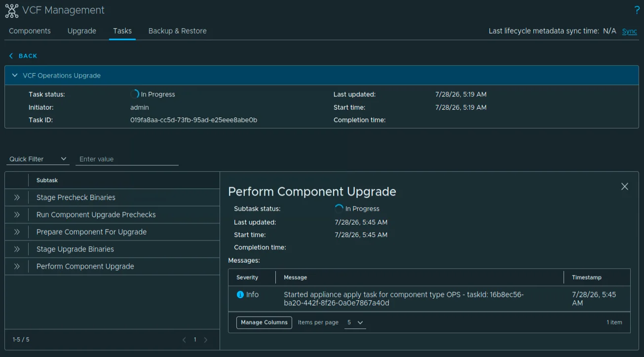Open the Quick Filter dropdown
Screen dimensions: 644x357
tap(38, 159)
